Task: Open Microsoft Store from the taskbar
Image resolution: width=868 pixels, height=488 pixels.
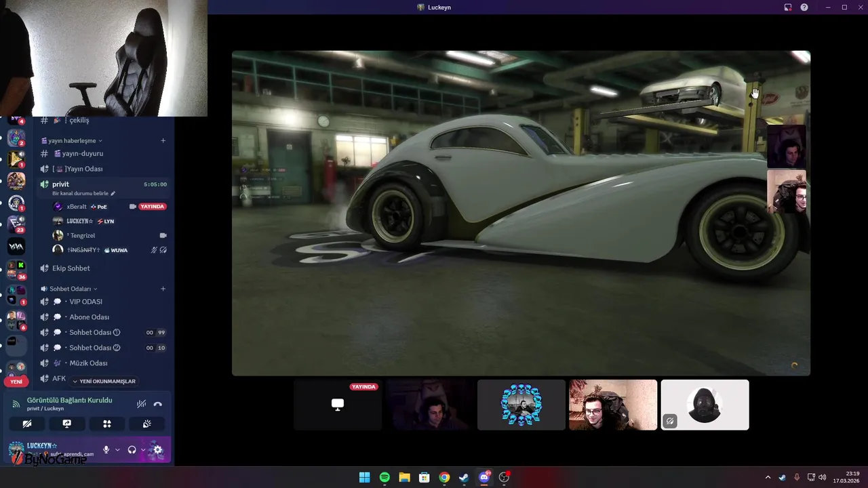Action: point(424,477)
